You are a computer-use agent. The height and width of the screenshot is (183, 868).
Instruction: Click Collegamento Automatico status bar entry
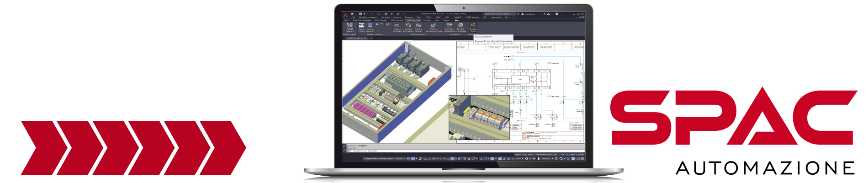tap(379, 159)
